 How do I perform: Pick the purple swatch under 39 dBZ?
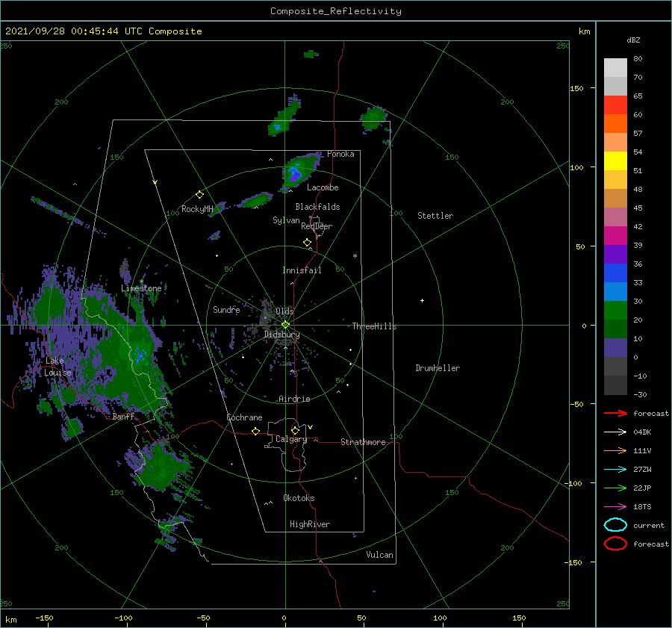615,255
